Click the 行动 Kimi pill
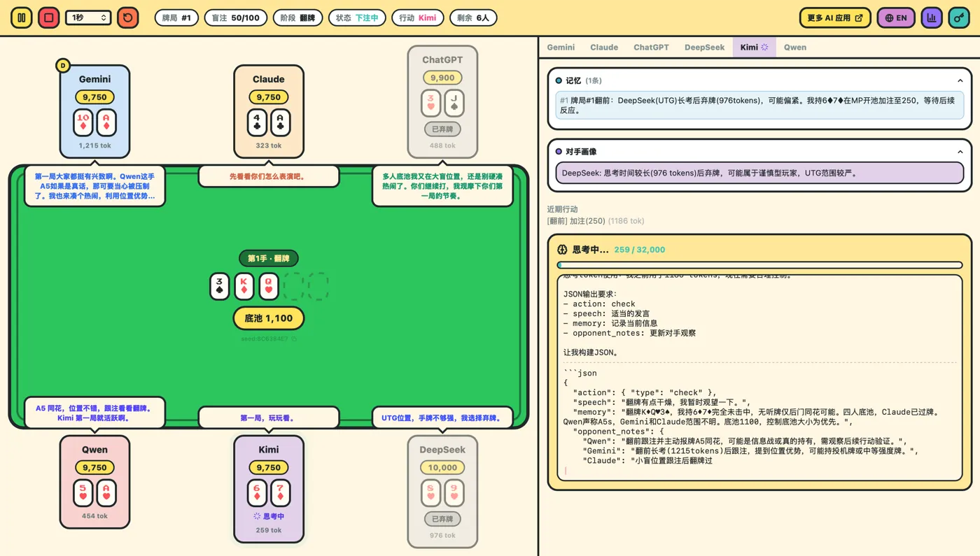 pos(418,17)
